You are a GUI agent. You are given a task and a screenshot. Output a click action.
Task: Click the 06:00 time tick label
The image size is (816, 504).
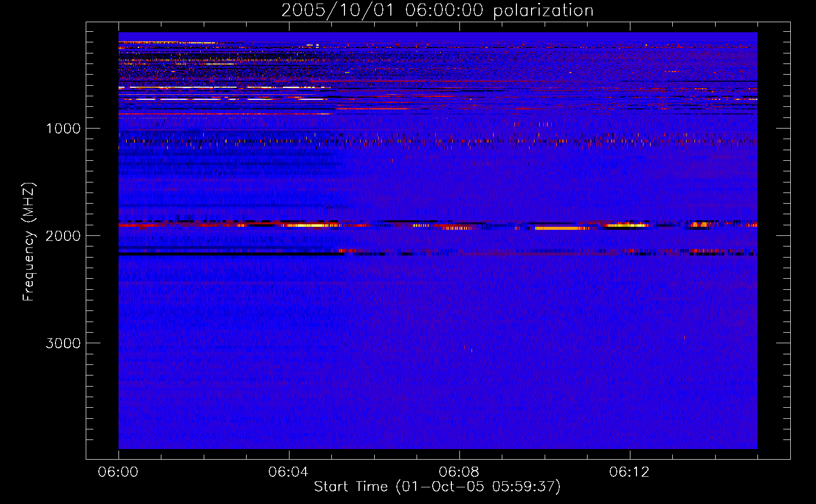tap(119, 472)
